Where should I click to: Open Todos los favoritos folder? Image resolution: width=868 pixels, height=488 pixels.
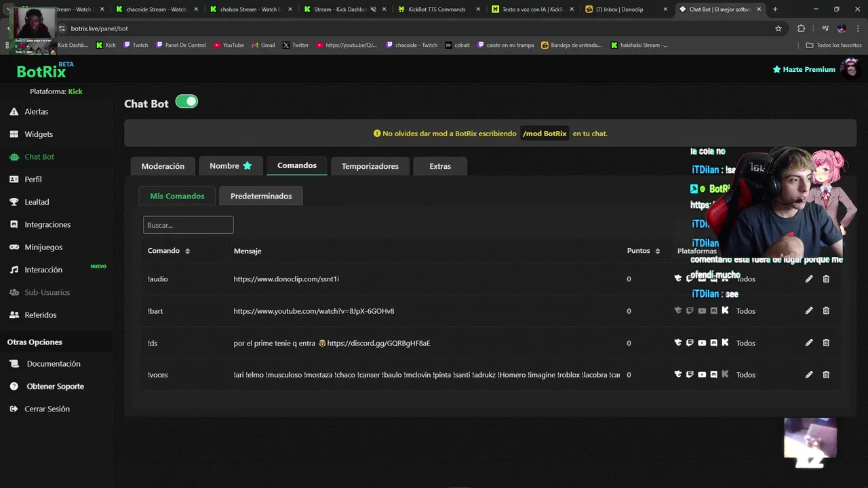tap(833, 45)
